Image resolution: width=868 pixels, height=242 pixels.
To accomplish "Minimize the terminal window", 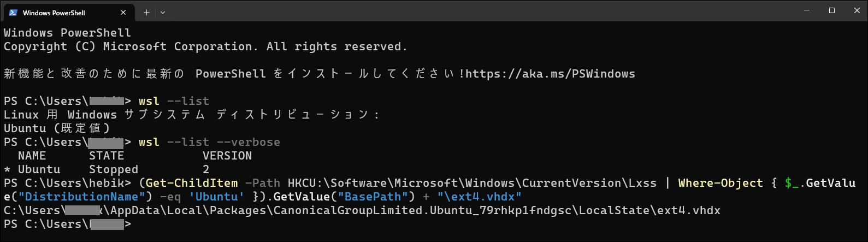I will (807, 10).
